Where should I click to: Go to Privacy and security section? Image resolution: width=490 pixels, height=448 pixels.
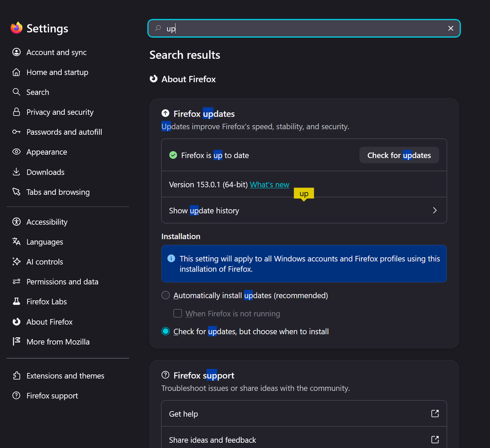coord(60,112)
